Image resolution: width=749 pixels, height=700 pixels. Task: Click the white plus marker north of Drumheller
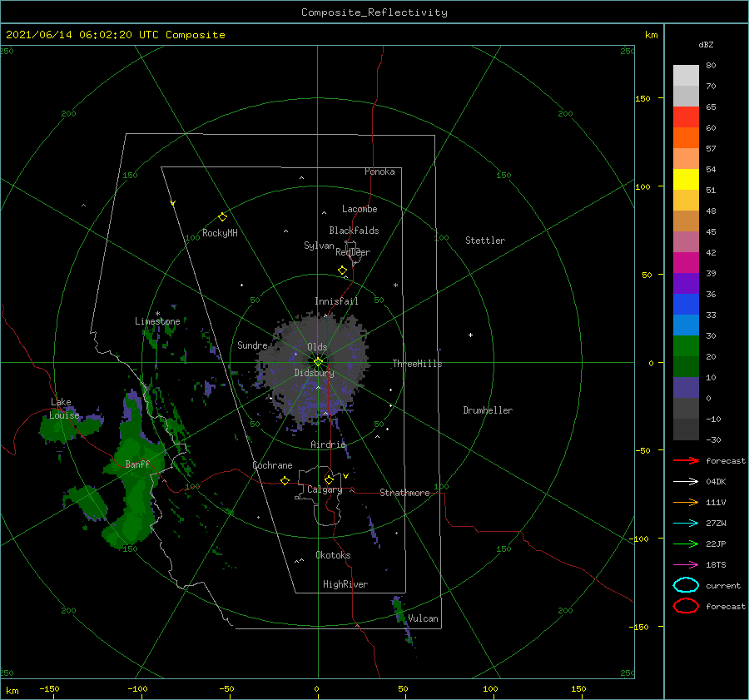(470, 335)
